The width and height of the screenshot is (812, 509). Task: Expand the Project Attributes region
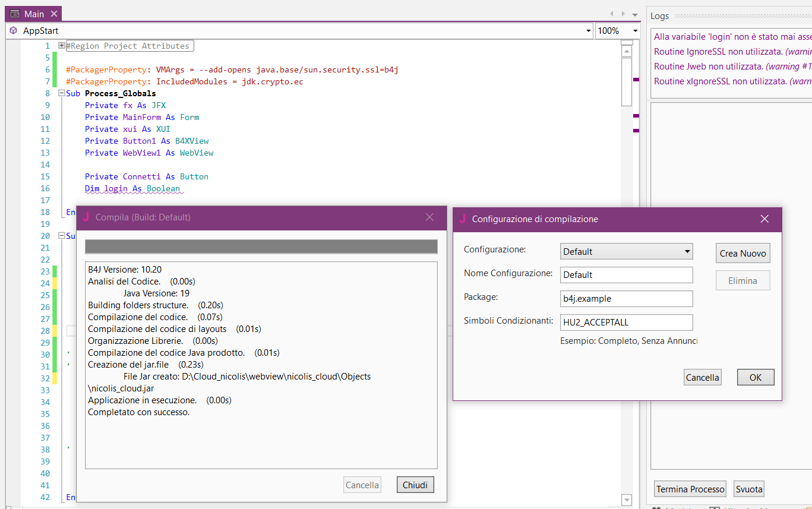pyautogui.click(x=62, y=46)
